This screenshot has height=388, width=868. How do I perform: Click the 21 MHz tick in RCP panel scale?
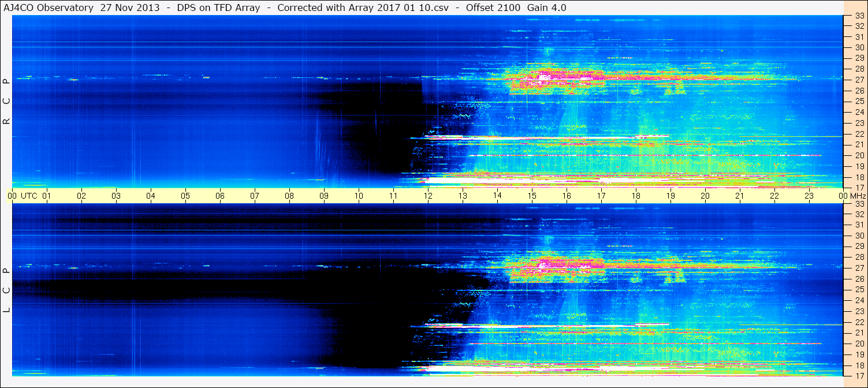coord(859,144)
